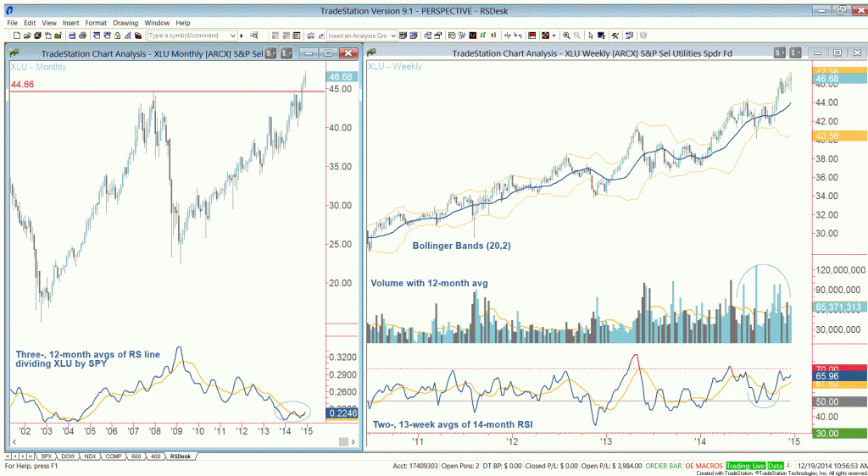
Task: Click the Volume with 12-month avg label
Action: [x=429, y=284]
